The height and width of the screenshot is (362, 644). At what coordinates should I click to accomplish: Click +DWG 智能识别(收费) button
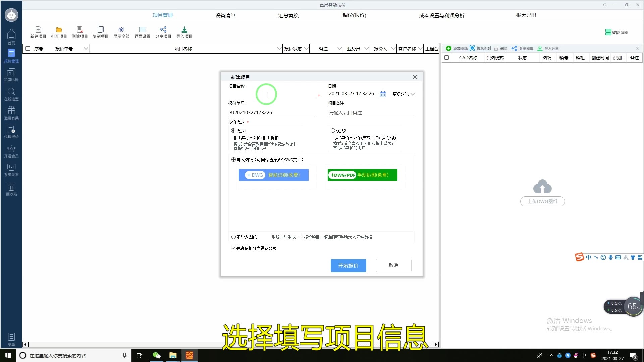pyautogui.click(x=273, y=175)
